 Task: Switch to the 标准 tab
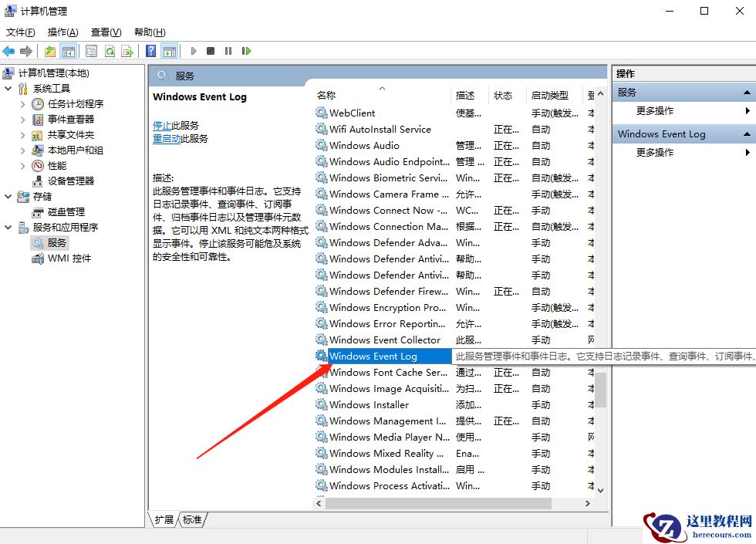192,520
